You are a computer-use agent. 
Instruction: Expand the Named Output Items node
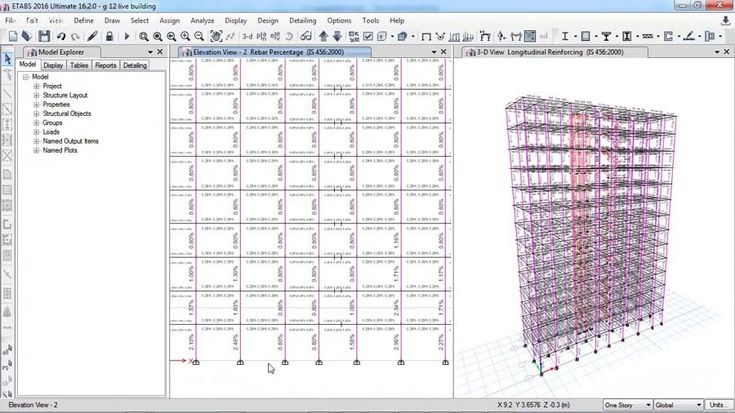click(36, 141)
